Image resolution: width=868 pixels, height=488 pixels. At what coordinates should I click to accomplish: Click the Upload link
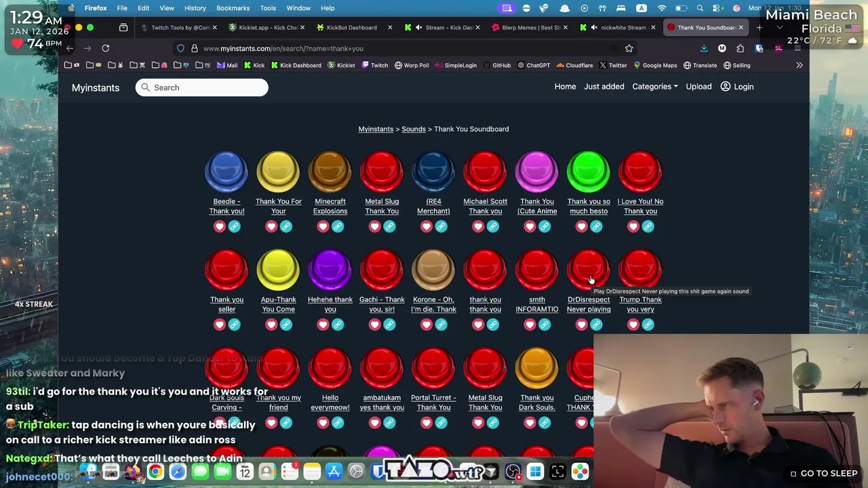point(698,87)
